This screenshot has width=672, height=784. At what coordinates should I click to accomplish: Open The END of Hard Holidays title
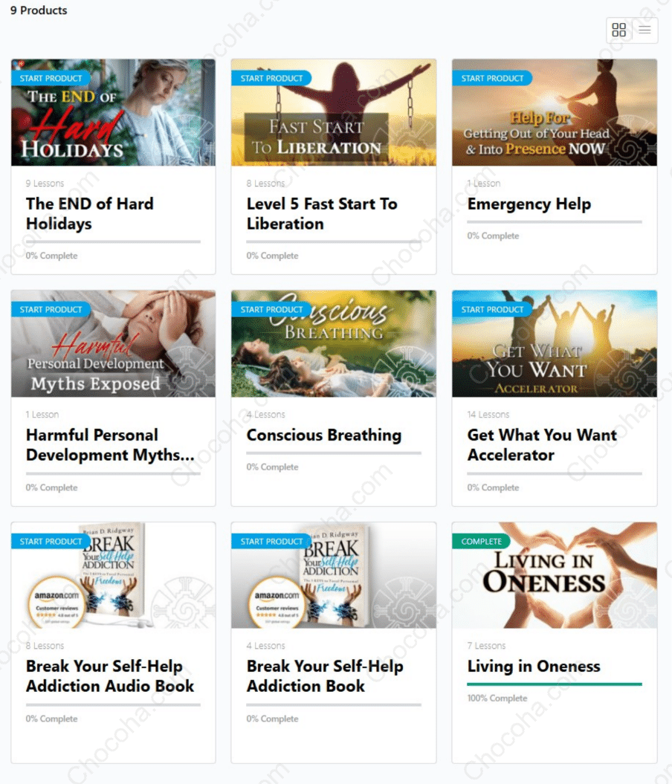tap(89, 213)
